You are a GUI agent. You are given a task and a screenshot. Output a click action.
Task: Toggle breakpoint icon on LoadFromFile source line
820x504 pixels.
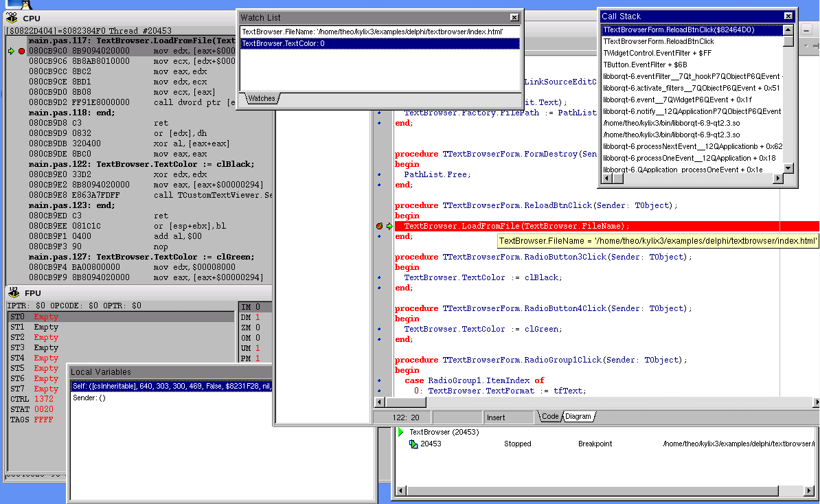click(x=379, y=226)
